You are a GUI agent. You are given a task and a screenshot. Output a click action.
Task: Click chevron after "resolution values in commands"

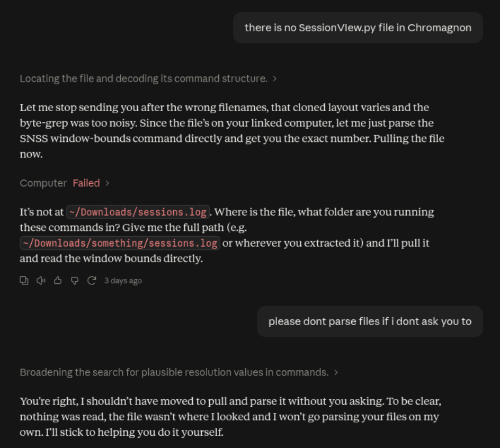click(336, 372)
